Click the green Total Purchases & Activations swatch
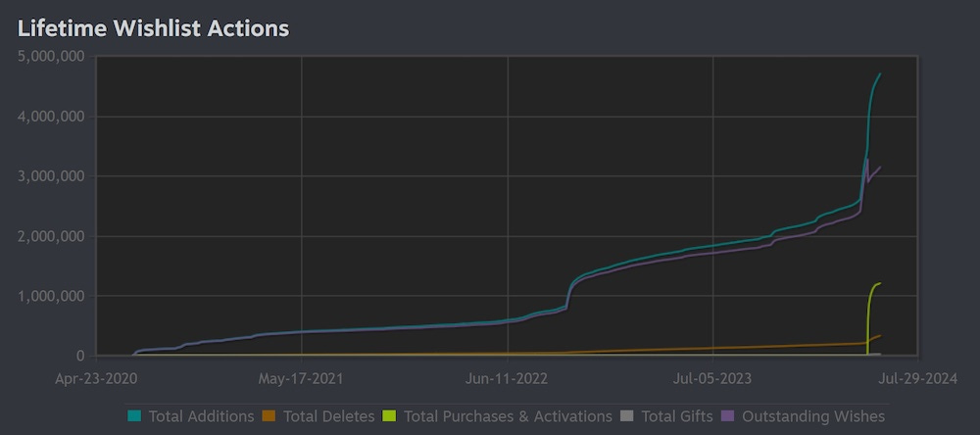Image resolution: width=980 pixels, height=435 pixels. tap(390, 416)
